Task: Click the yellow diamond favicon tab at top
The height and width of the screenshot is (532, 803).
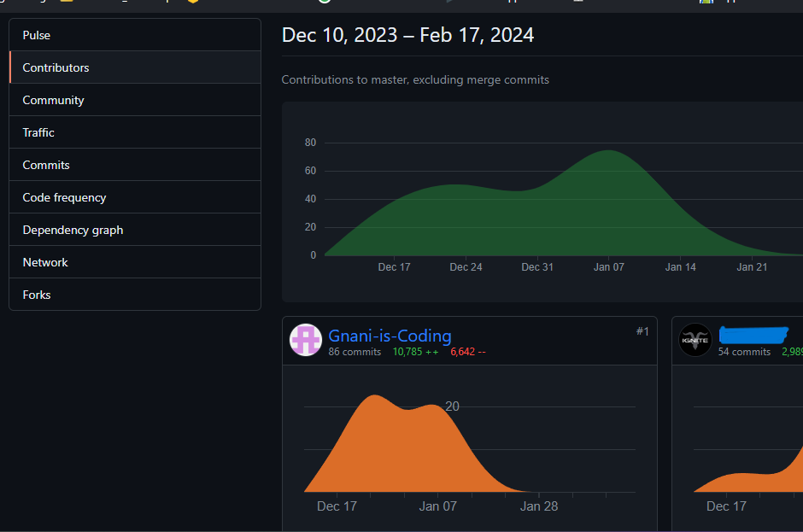Action: (x=194, y=3)
